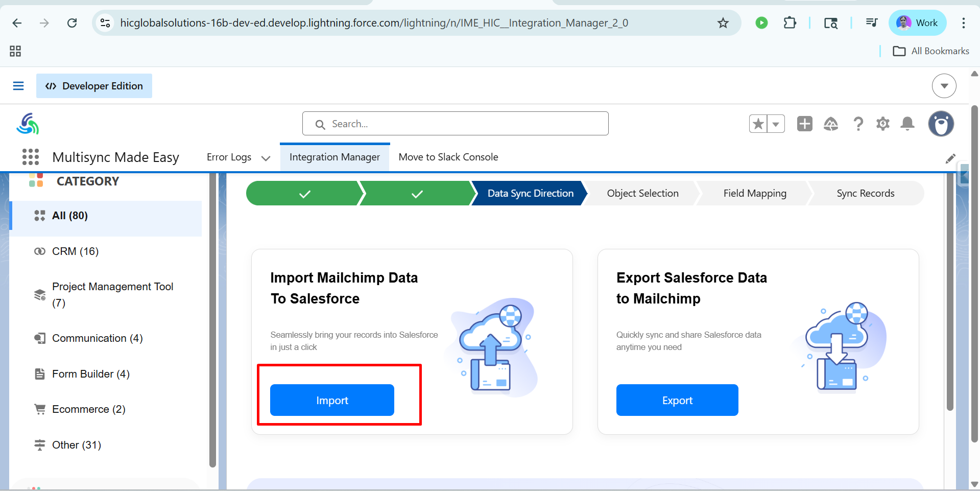
Task: Click the page scroll-down arrow
Action: click(x=974, y=484)
